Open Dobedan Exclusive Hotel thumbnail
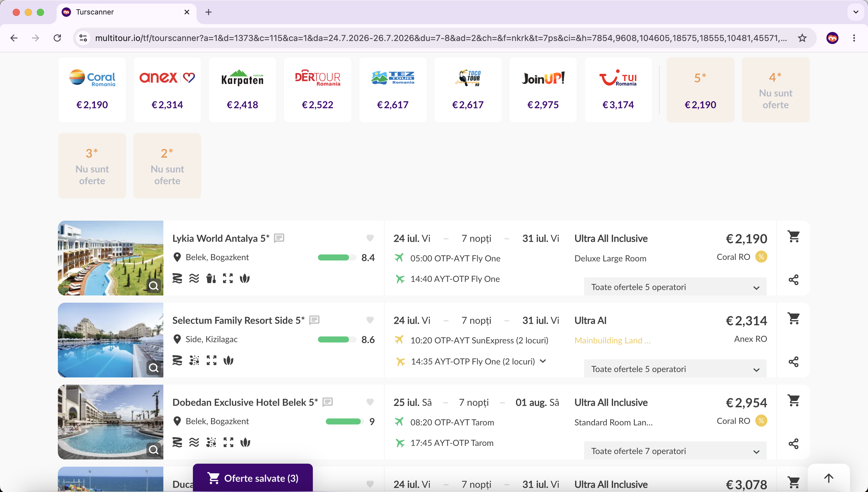Image resolution: width=868 pixels, height=492 pixels. (x=110, y=422)
